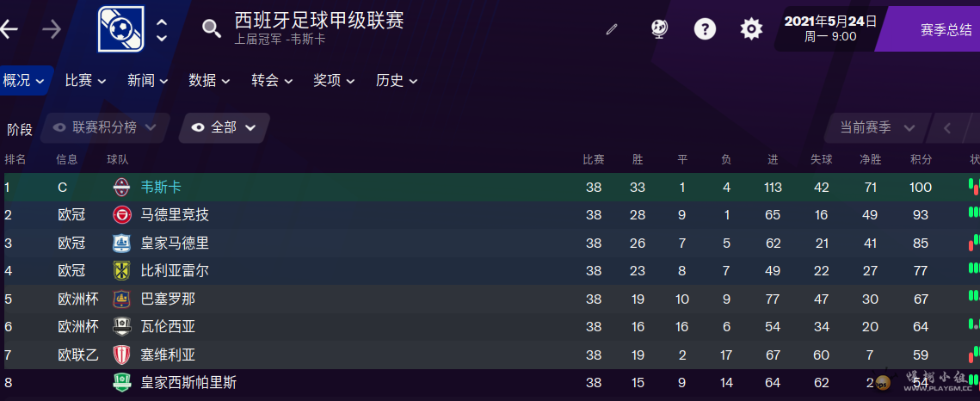Open the league football badge icon
Viewport: 980px width, 401px height.
coord(121,28)
